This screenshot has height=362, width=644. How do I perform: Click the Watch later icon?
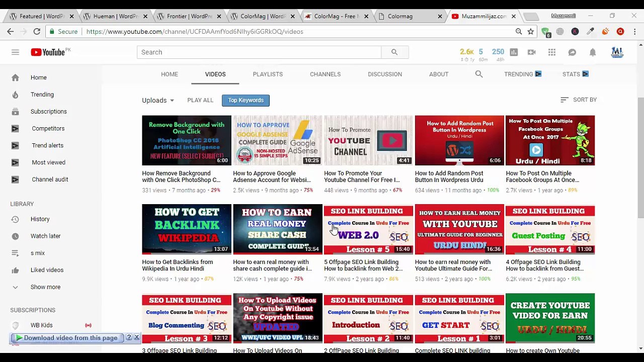[15, 236]
